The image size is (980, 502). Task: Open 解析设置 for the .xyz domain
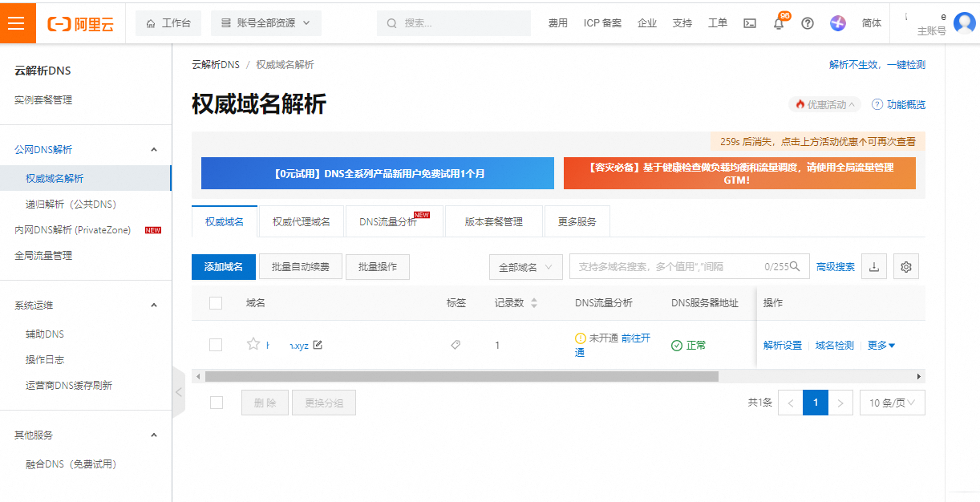(x=783, y=345)
